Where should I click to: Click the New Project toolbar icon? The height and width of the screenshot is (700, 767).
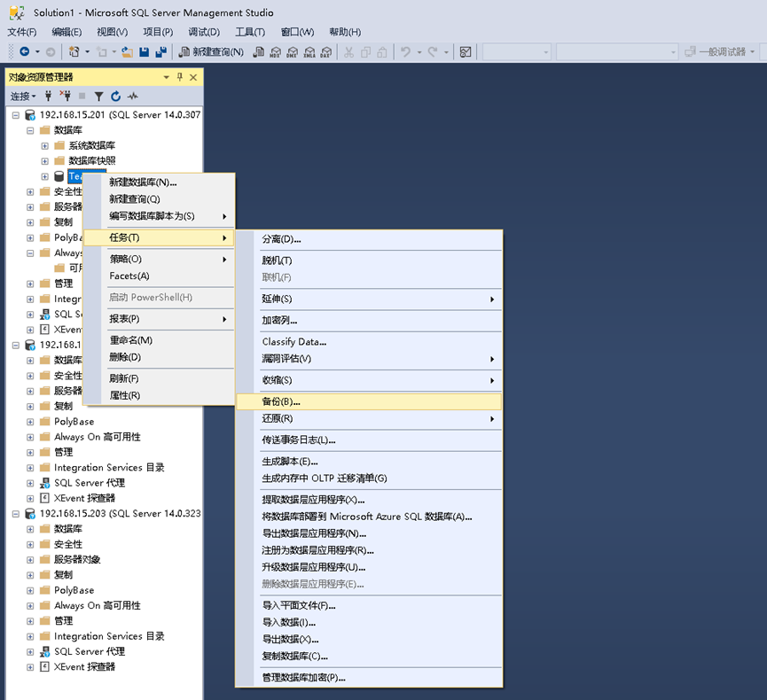coord(74,51)
